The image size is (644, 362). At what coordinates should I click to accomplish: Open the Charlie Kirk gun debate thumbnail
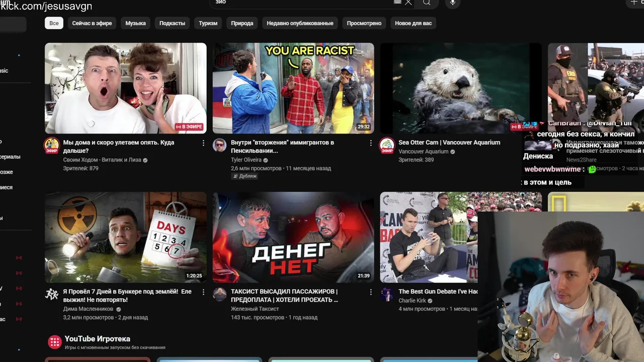click(x=429, y=237)
